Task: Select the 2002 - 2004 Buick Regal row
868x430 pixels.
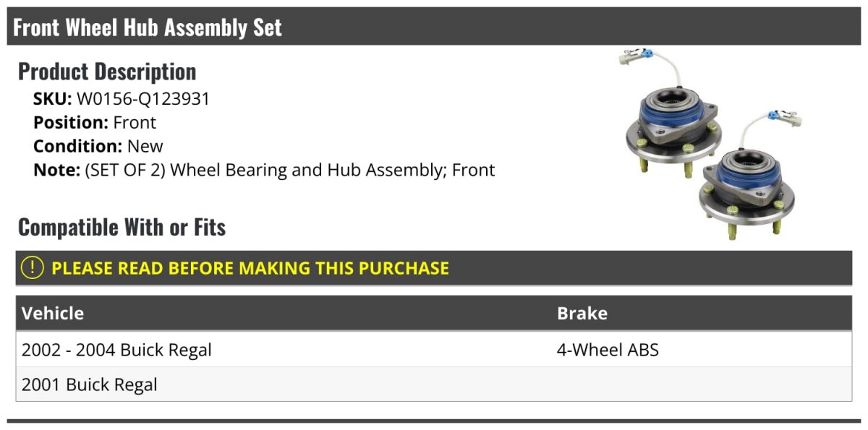Action: [434, 350]
